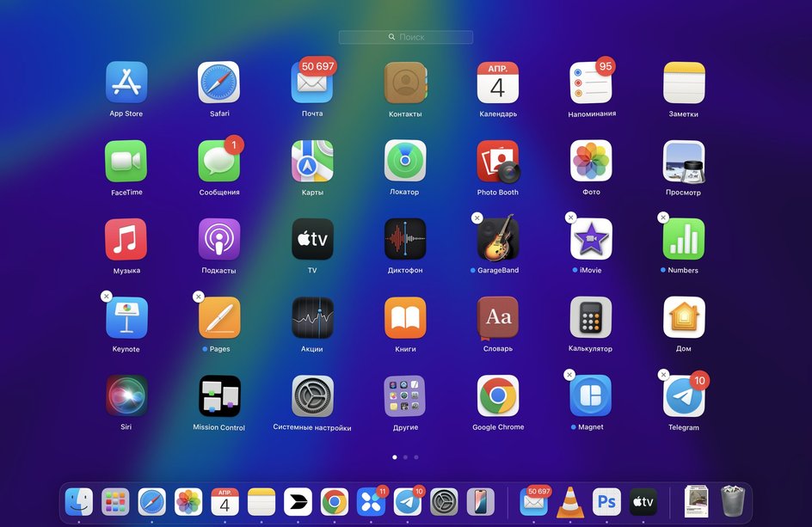Open the Trash in the Dock

[x=733, y=501]
